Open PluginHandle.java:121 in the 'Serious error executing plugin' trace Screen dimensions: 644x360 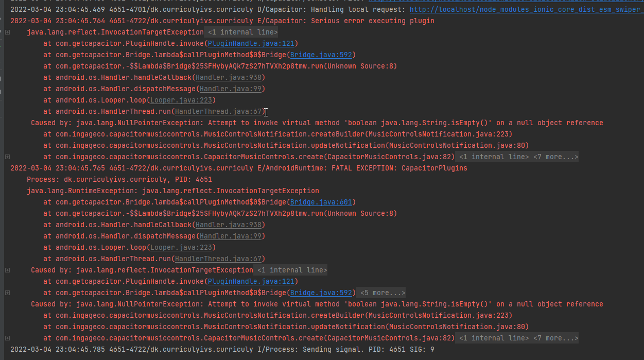point(251,43)
